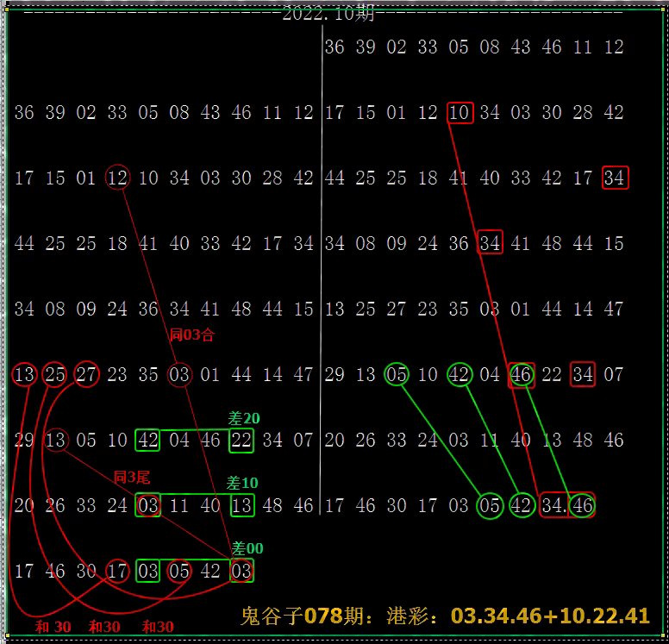The width and height of the screenshot is (669, 644).
Task: Click the red-boxed 46 with green circle
Action: click(583, 505)
